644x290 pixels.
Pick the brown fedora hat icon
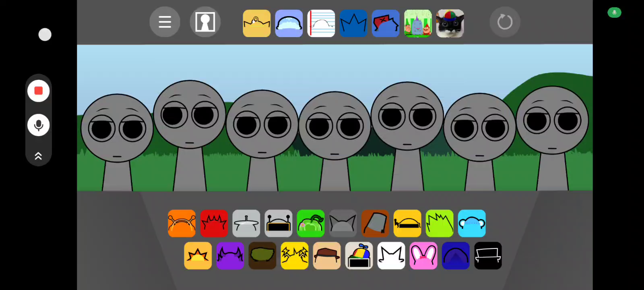pos(326,255)
